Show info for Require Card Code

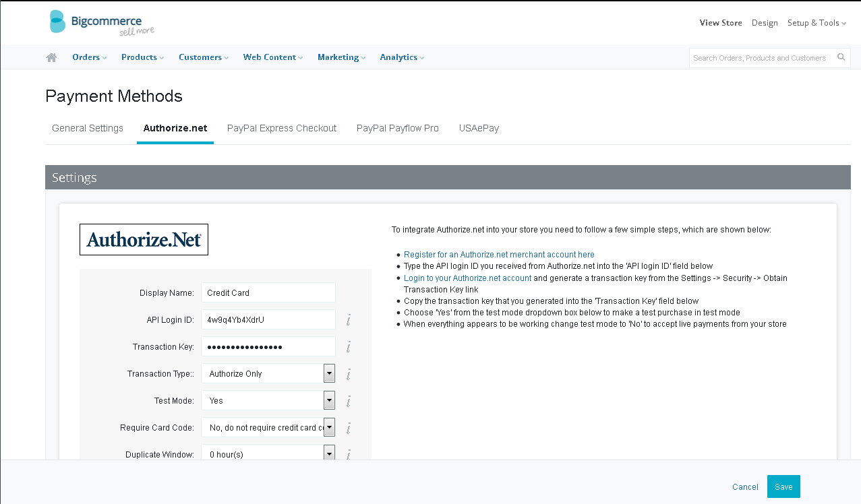tap(349, 428)
